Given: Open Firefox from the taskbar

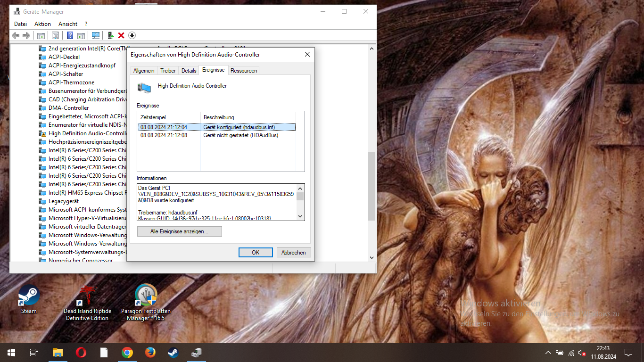Looking at the screenshot, I should click(150, 353).
